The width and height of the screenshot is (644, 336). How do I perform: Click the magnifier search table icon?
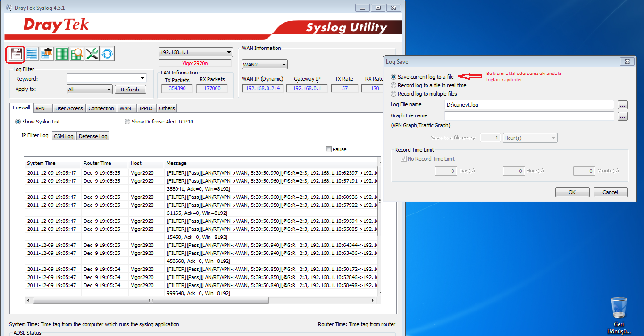click(x=77, y=54)
